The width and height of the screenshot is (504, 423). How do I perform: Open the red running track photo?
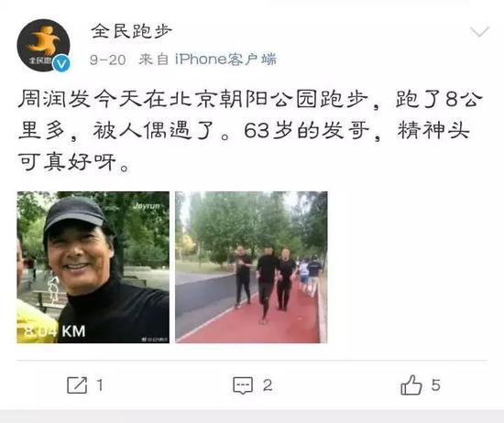pos(251,267)
